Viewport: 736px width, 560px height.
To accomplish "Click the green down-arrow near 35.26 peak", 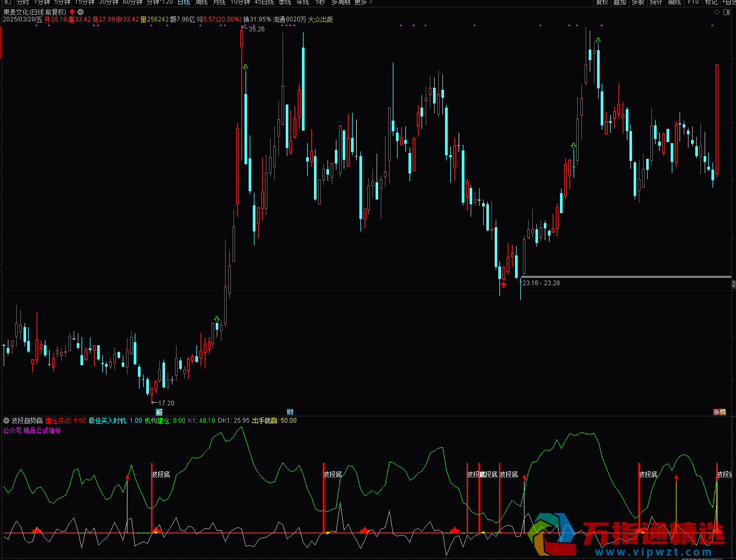I will point(246,67).
